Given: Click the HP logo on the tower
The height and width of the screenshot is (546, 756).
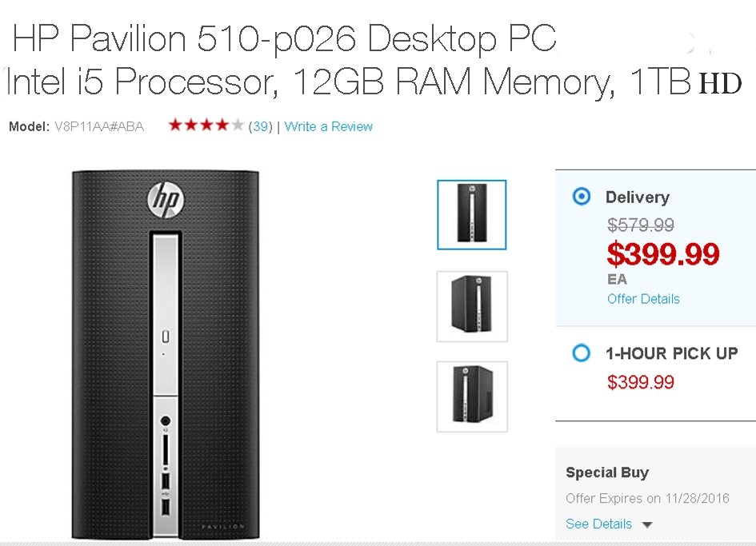Looking at the screenshot, I should pos(166,200).
